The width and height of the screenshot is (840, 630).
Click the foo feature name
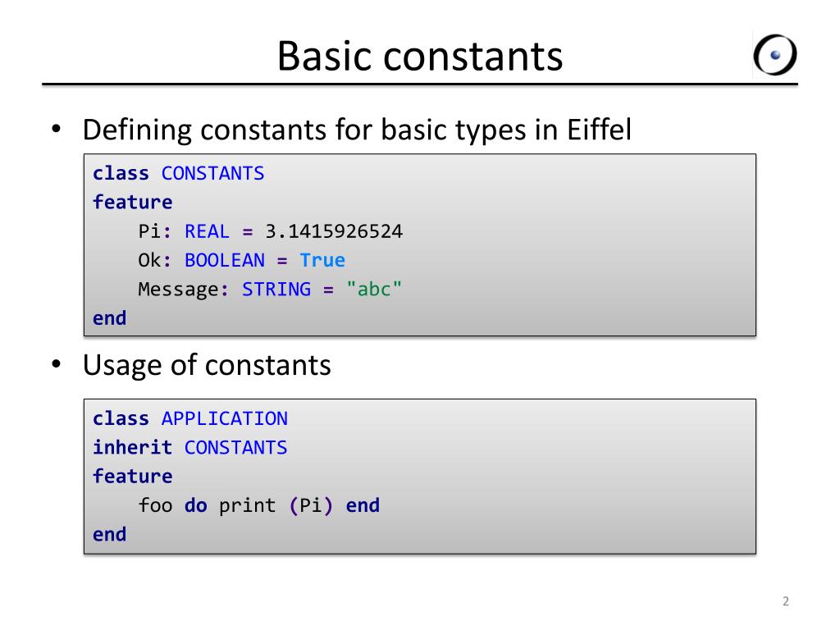[155, 505]
